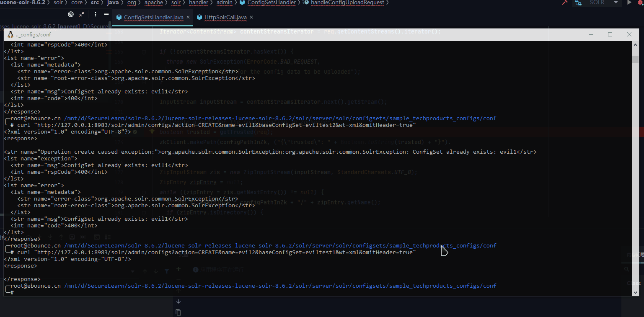Close the HttpSolrCall.java tab
This screenshot has width=644, height=317.
(251, 17)
